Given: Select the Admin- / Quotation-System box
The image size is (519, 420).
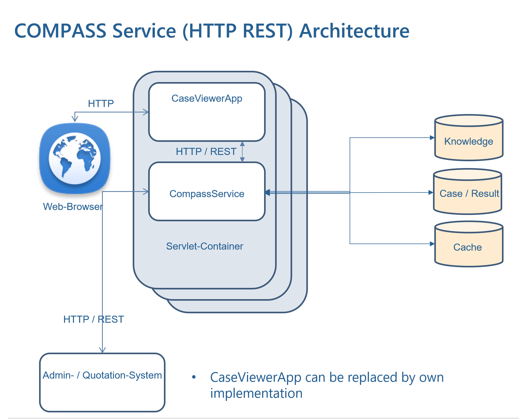Looking at the screenshot, I should 102,382.
